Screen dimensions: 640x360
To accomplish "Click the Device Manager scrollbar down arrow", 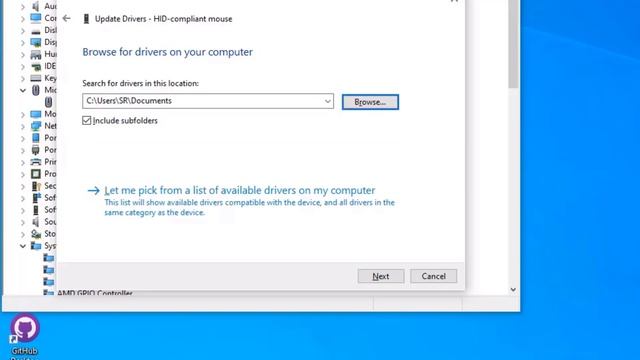I will (x=513, y=289).
